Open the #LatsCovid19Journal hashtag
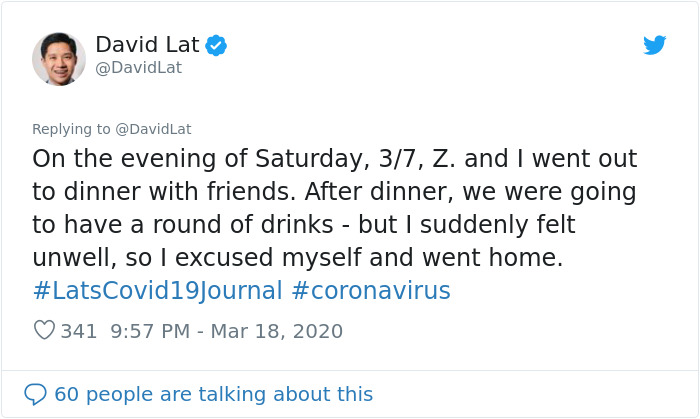The image size is (700, 419). (156, 291)
